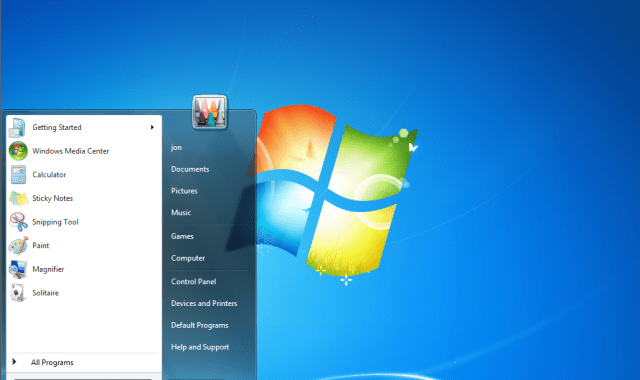Open the Calculator icon
640x380 pixels.
18,175
